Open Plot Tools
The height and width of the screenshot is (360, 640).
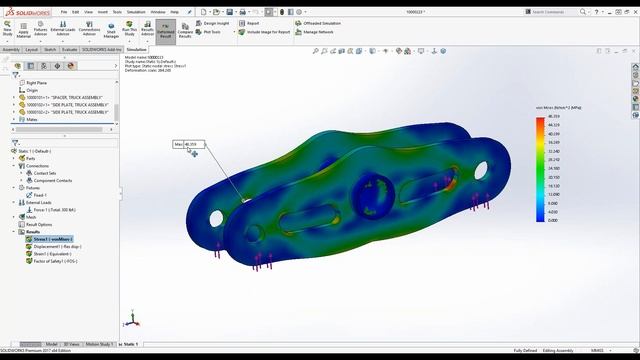[209, 32]
